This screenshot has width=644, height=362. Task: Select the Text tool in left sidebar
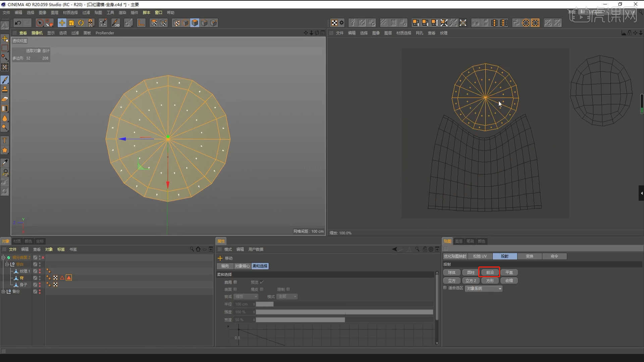point(5,140)
